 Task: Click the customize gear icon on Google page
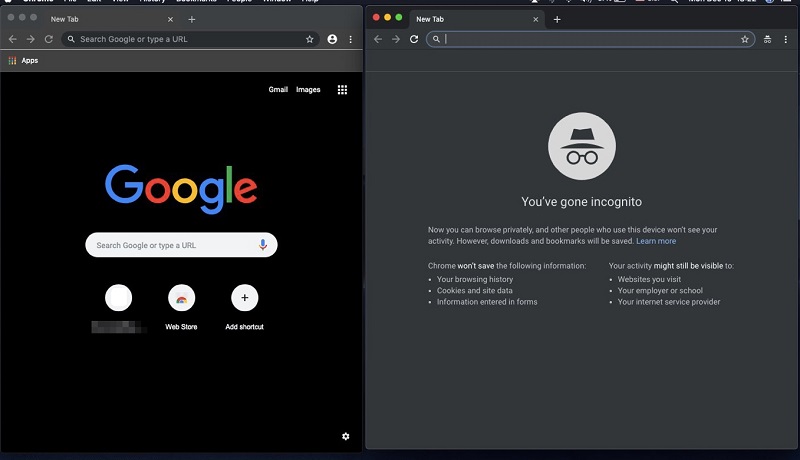[346, 436]
